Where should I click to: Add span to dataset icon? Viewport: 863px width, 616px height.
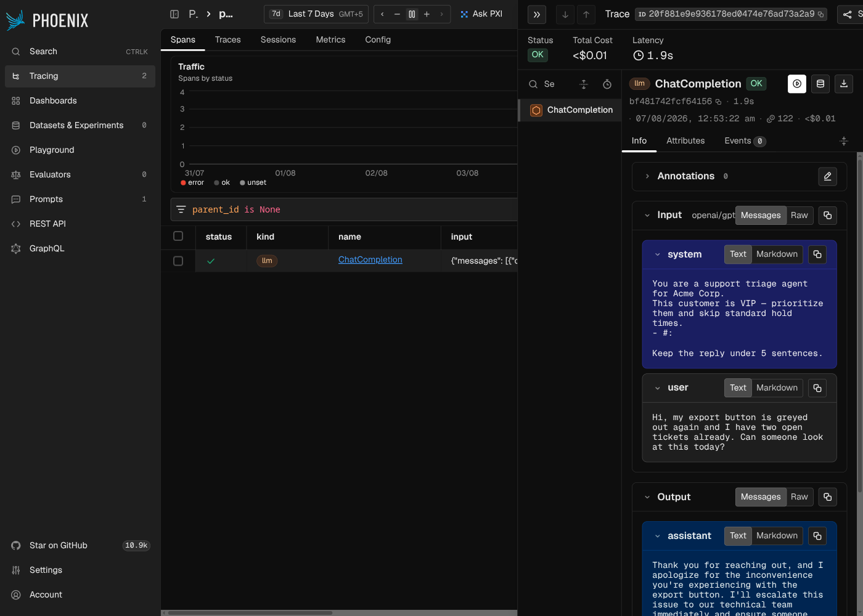[820, 84]
